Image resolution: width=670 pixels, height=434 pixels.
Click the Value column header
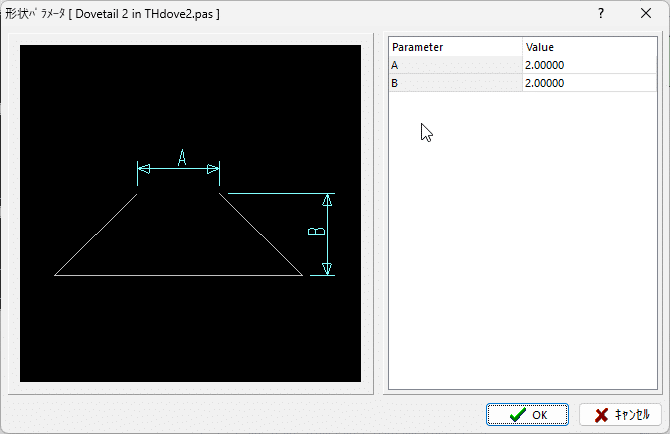(x=575, y=47)
